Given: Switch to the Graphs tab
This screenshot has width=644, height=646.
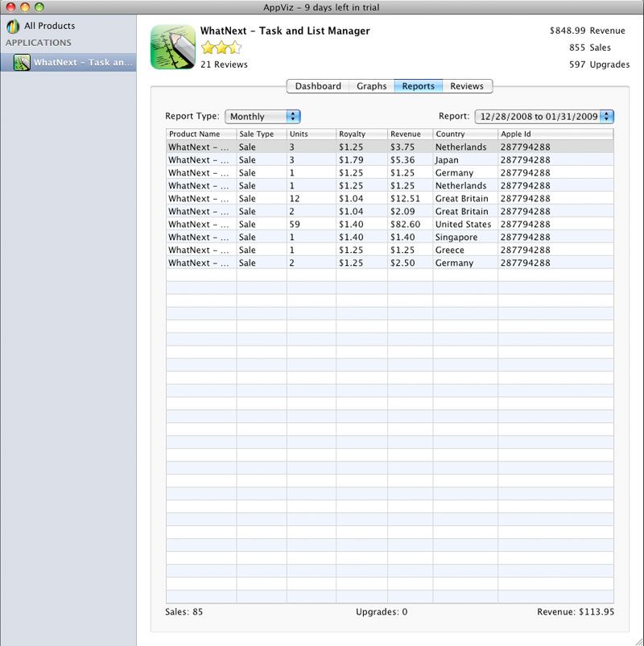Looking at the screenshot, I should [372, 86].
